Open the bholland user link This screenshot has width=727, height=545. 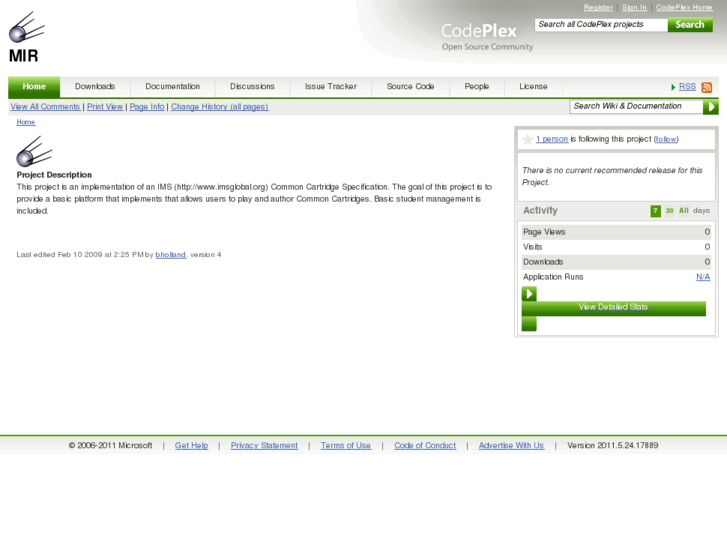171,255
